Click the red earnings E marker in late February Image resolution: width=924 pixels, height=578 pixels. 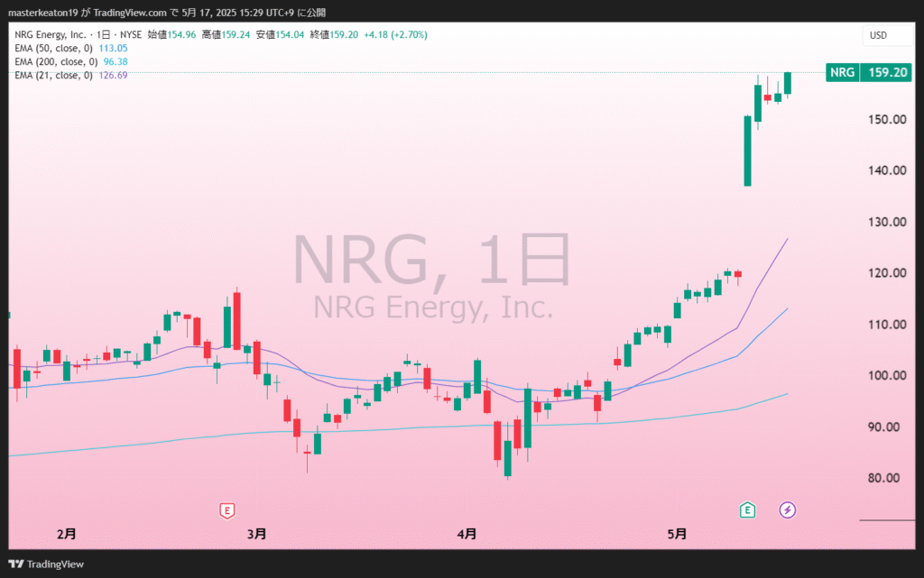pyautogui.click(x=226, y=510)
